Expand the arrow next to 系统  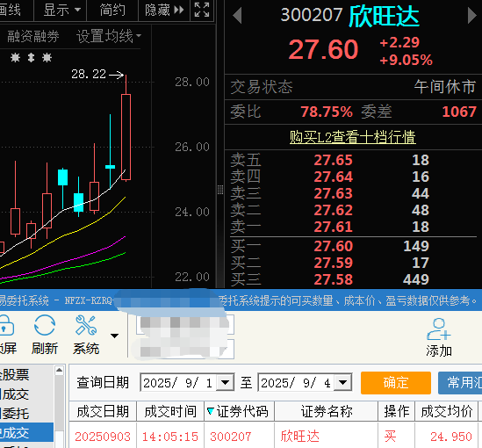(x=114, y=336)
